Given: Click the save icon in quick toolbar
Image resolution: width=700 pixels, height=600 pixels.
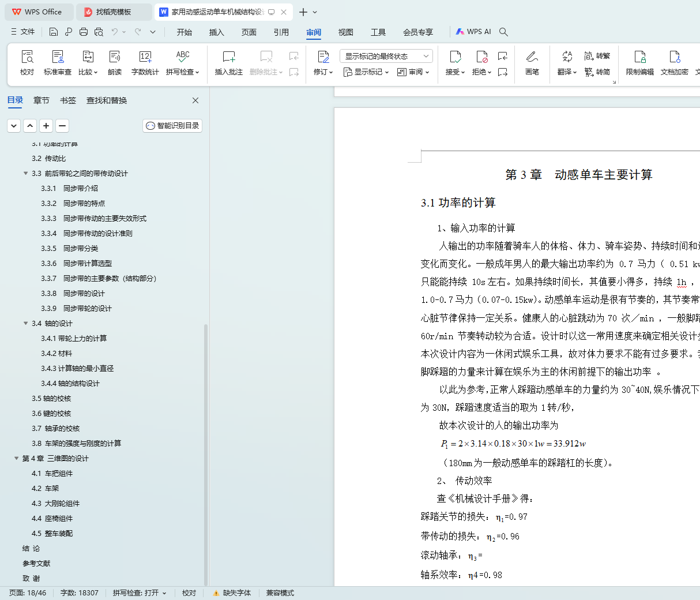Looking at the screenshot, I should (54, 32).
